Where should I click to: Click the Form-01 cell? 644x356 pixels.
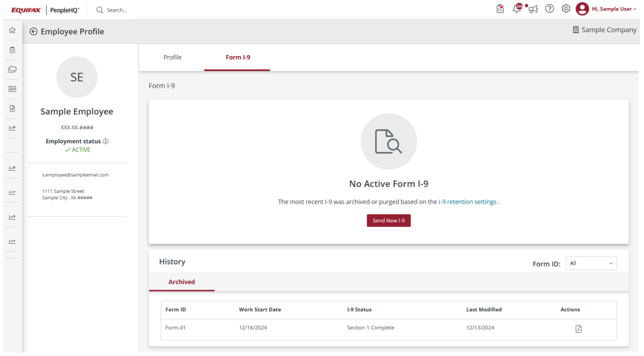176,328
